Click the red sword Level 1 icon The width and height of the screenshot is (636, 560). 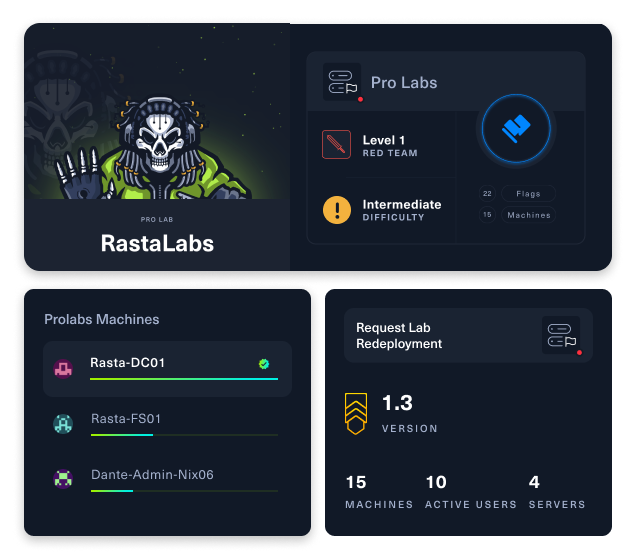(x=336, y=144)
